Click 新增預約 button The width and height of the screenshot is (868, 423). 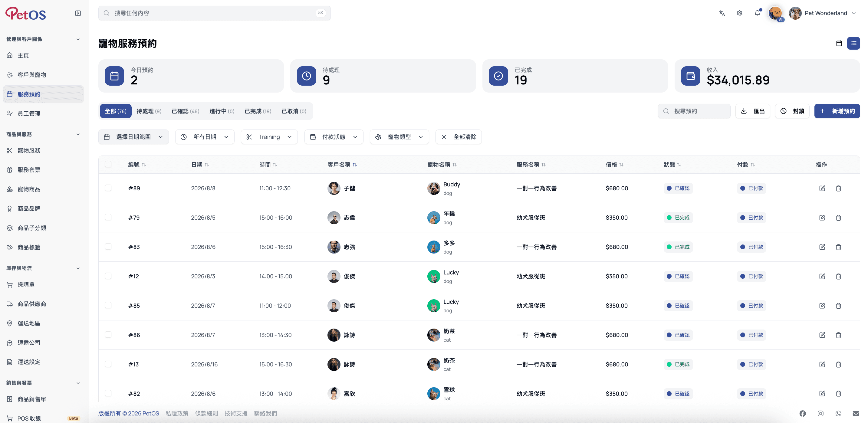(837, 111)
